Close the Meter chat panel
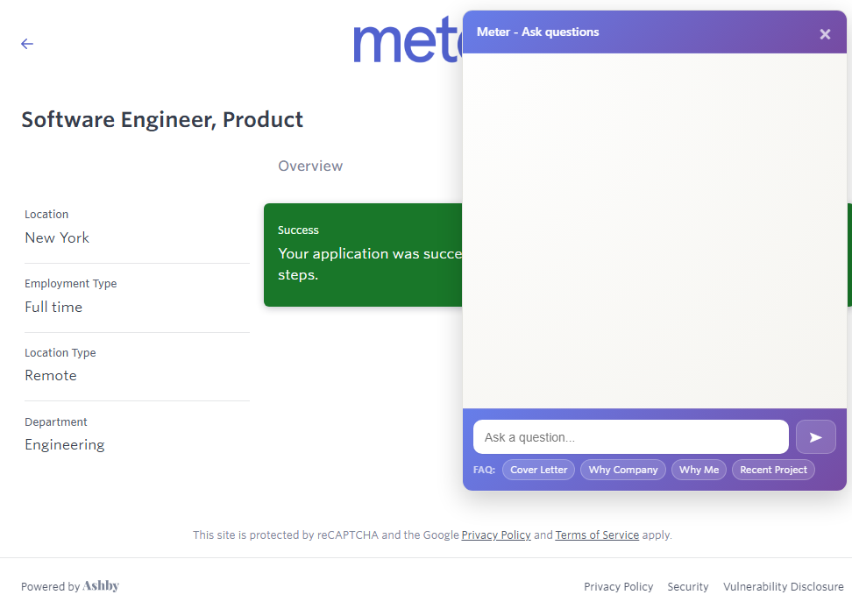The height and width of the screenshot is (616, 852). [825, 34]
